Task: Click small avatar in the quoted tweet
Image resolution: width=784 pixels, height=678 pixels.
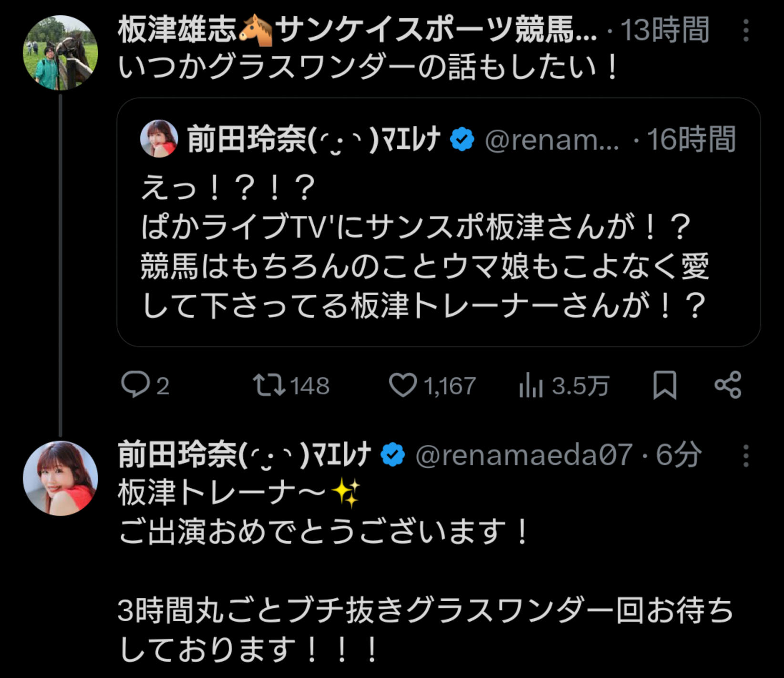Action: point(159,139)
